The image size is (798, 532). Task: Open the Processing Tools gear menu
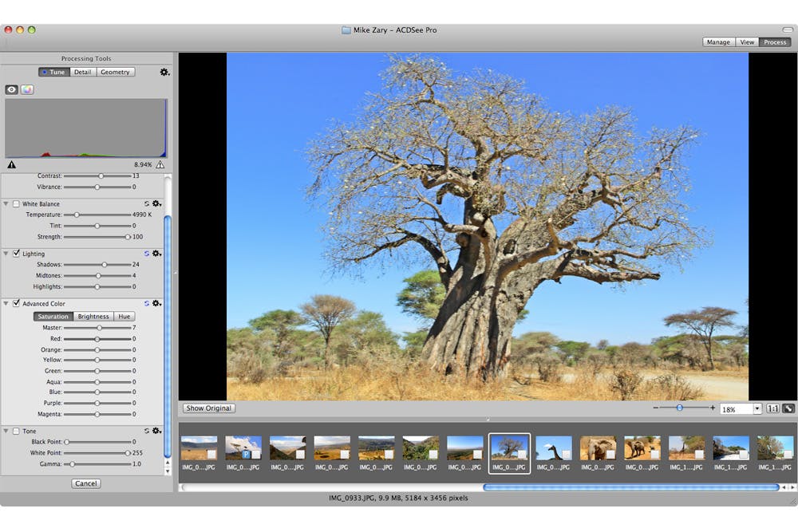164,73
